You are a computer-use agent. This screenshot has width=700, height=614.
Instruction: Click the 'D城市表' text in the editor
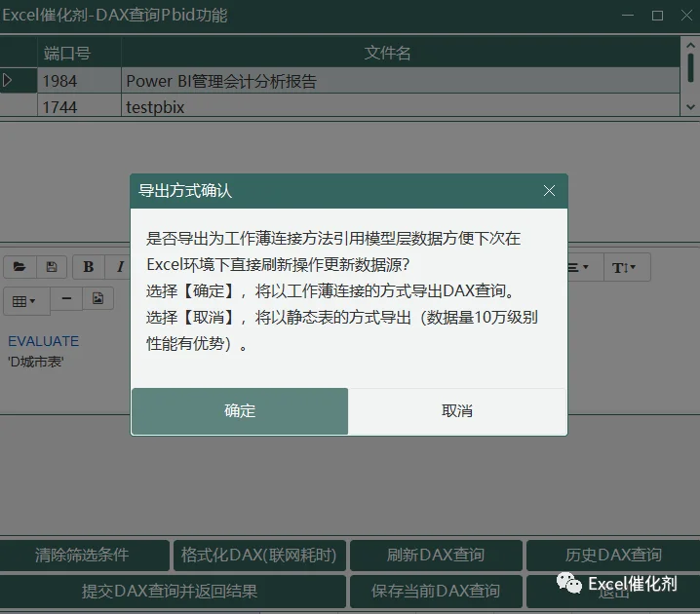[x=36, y=362]
